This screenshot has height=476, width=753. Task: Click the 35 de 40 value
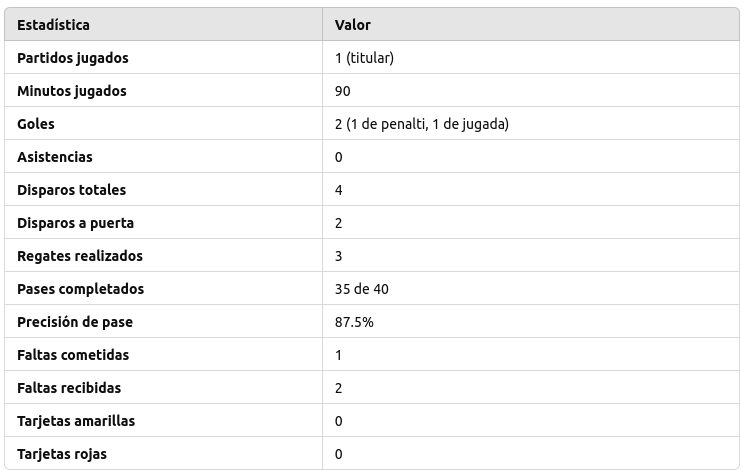(362, 289)
